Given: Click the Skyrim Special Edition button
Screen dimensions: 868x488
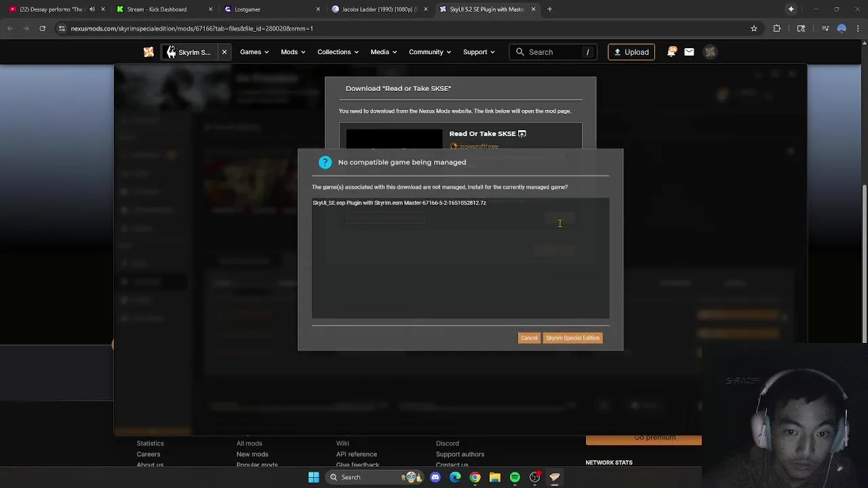Looking at the screenshot, I should [x=572, y=338].
